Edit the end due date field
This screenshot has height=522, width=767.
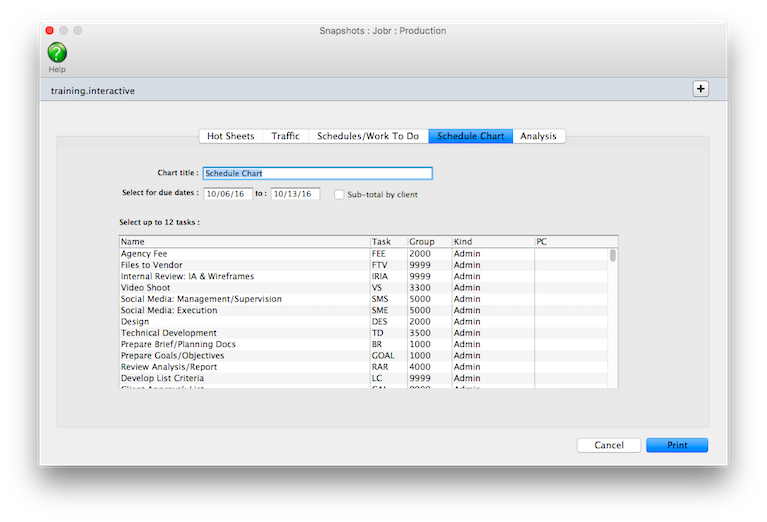click(x=295, y=194)
